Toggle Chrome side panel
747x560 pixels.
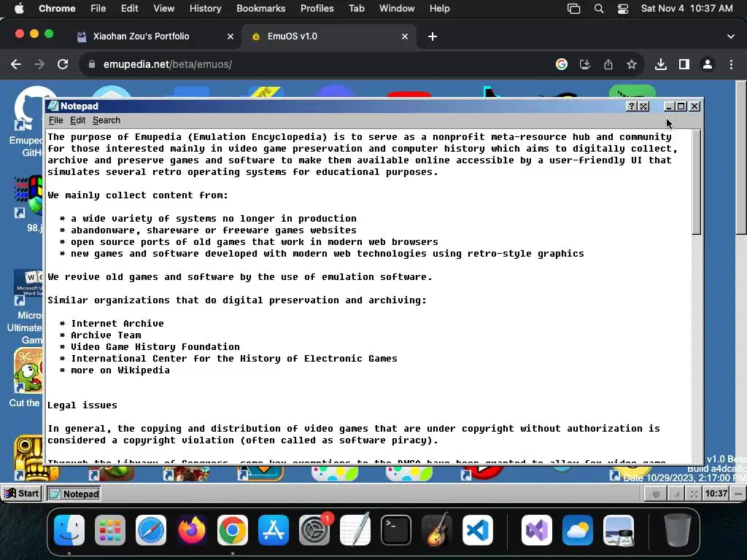[x=684, y=64]
